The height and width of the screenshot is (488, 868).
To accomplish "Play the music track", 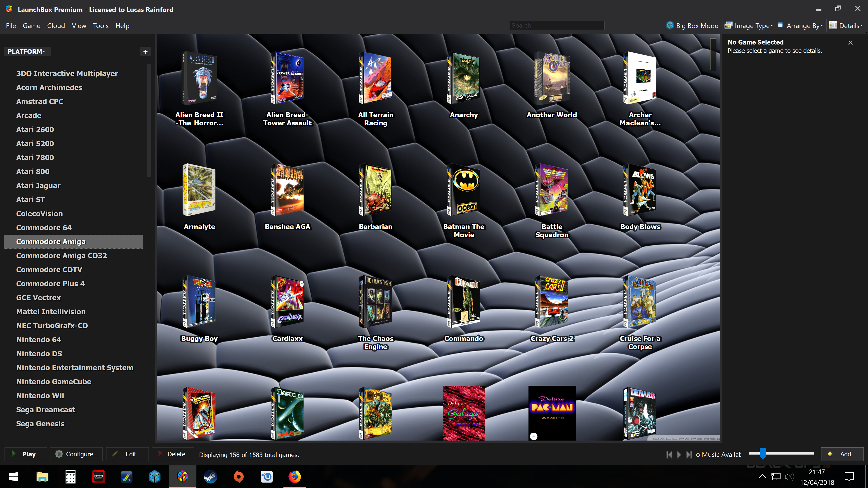I will point(679,455).
